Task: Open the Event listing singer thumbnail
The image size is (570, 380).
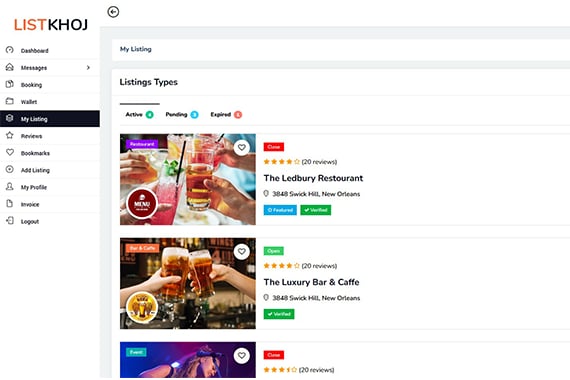Action: coord(188,360)
